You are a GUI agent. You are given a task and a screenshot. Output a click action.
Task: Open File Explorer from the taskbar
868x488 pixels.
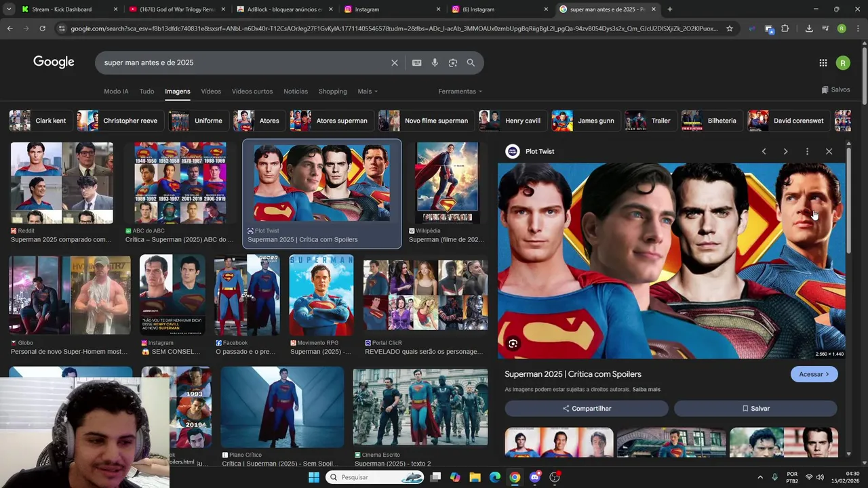pos(475,477)
